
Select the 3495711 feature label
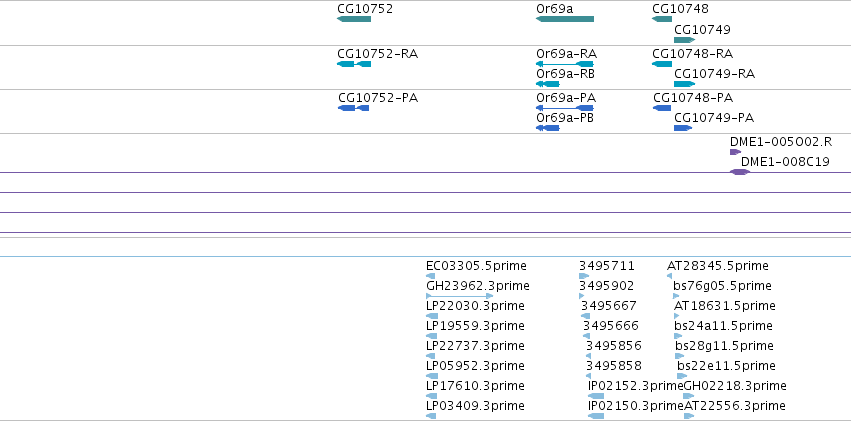coord(607,266)
